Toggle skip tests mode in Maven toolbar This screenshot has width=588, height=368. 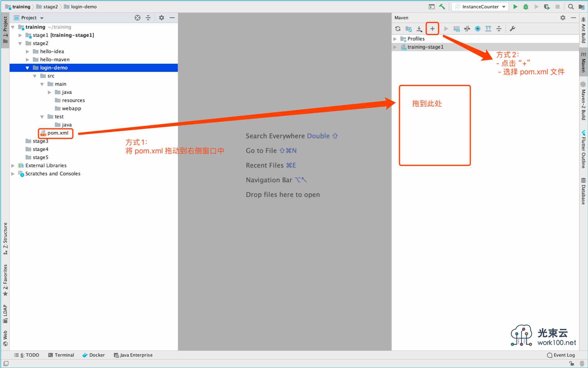click(x=478, y=29)
